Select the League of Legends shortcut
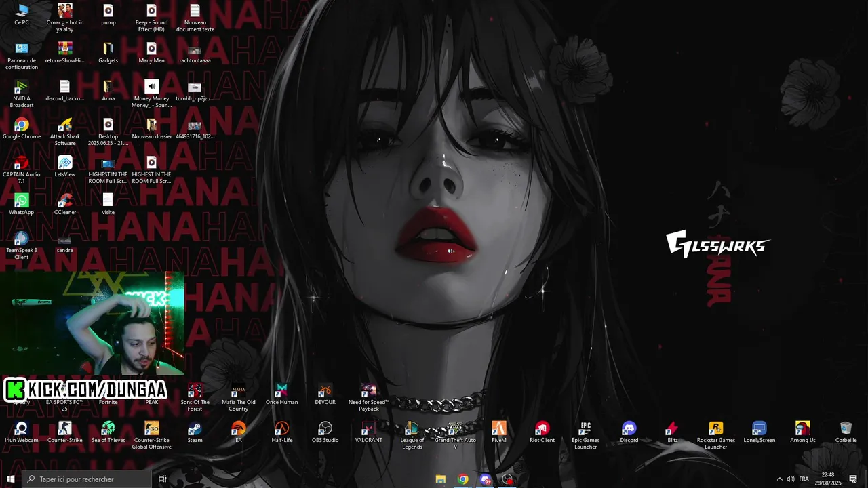 (412, 435)
